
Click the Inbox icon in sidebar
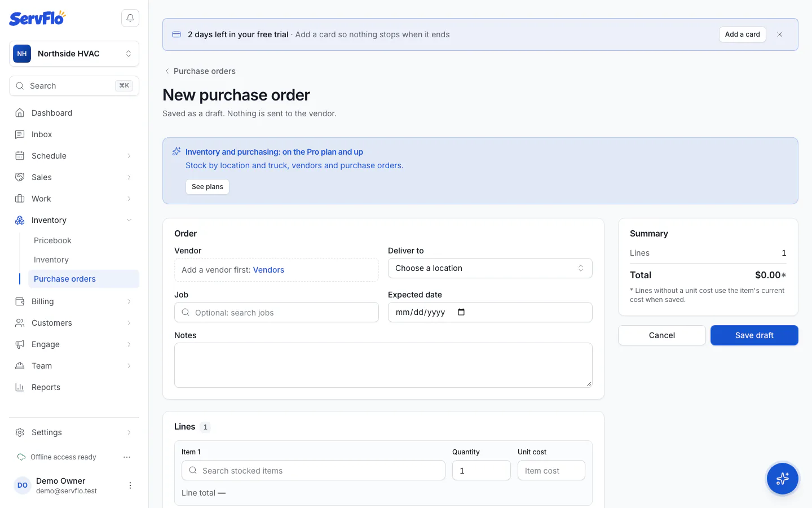tap(20, 134)
